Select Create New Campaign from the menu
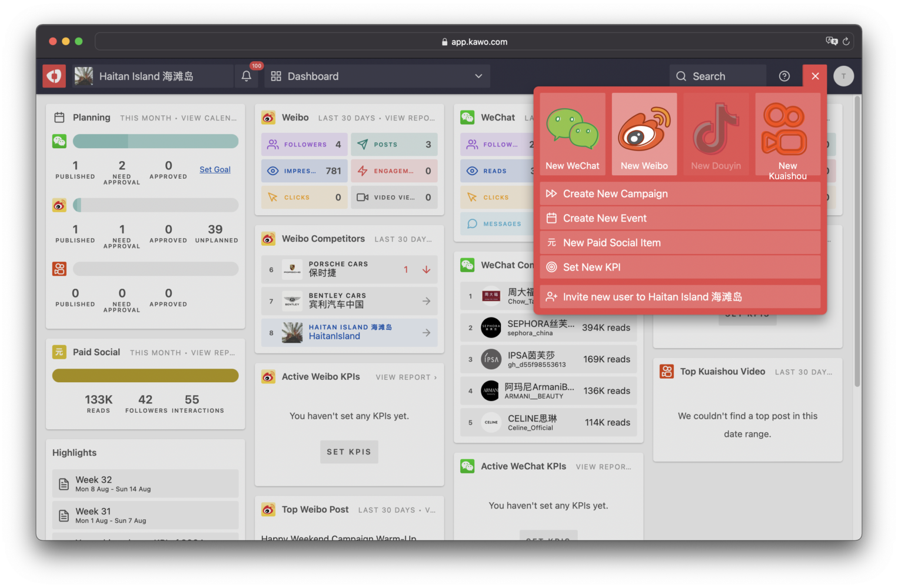 point(616,193)
